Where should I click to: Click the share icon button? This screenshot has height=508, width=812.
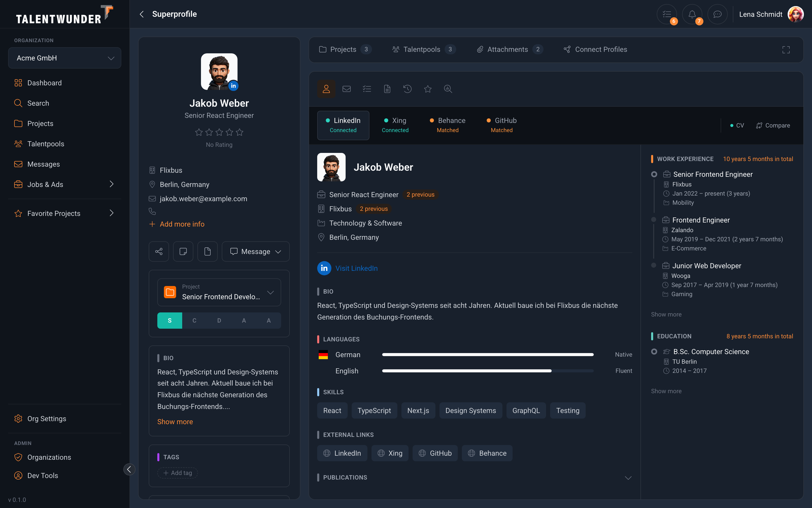pos(159,251)
